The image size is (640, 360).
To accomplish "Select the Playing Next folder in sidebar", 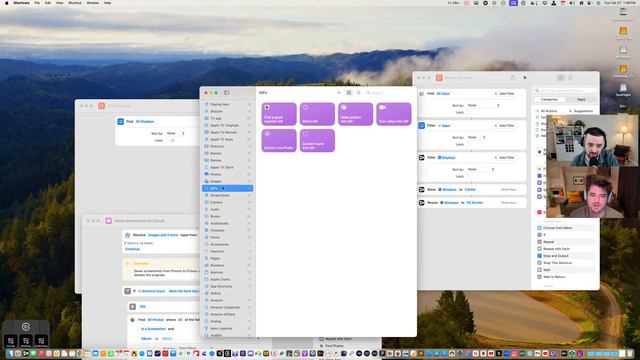I will [x=228, y=104].
